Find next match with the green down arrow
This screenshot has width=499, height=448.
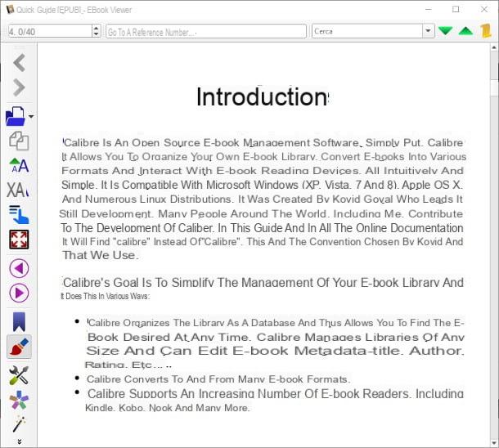(446, 31)
